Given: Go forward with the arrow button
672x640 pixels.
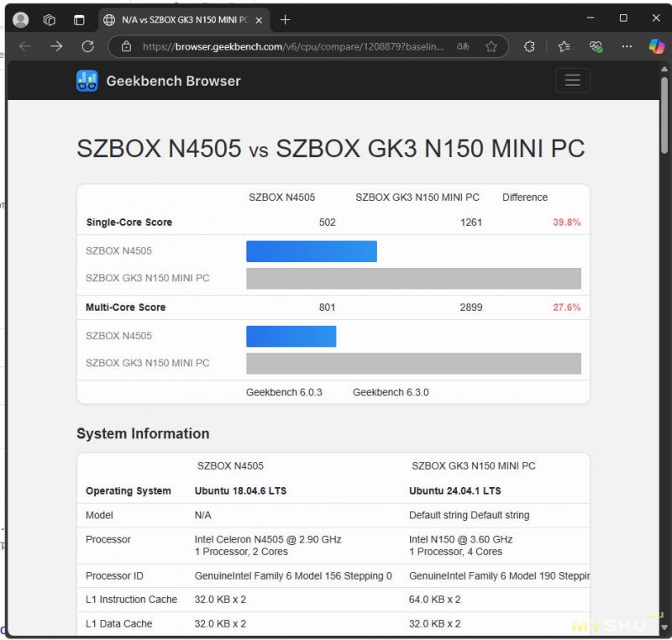Looking at the screenshot, I should [x=56, y=46].
